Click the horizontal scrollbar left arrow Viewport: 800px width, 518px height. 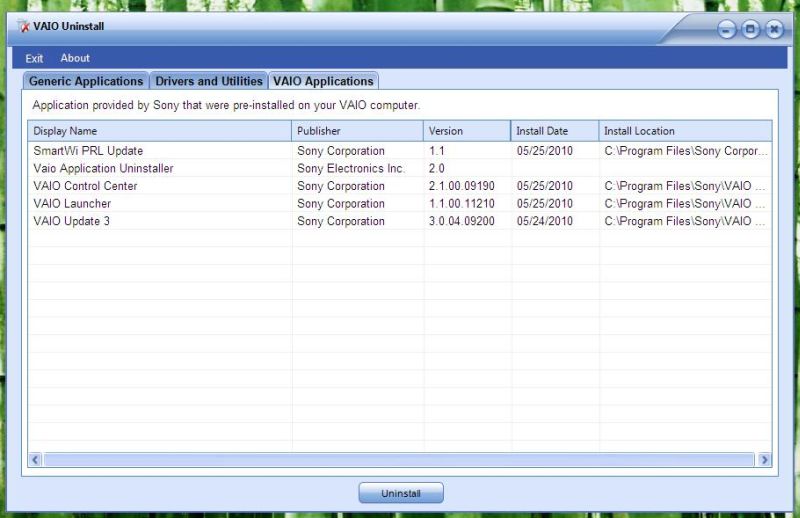[x=35, y=460]
